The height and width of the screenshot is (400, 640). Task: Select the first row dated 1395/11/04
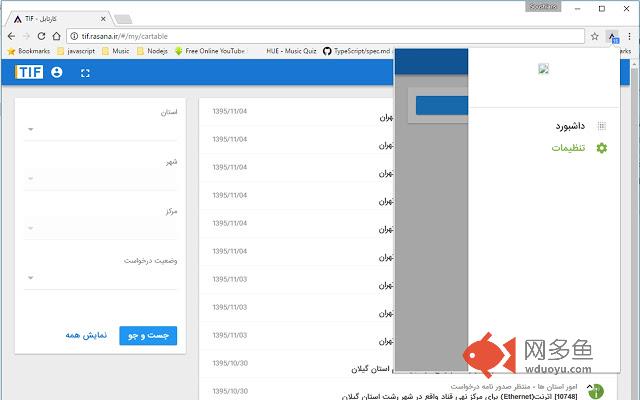pos(296,112)
